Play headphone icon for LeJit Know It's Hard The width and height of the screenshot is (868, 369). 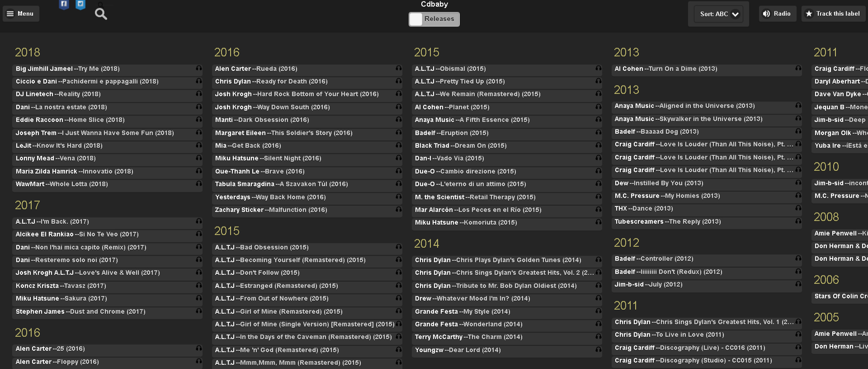point(199,145)
